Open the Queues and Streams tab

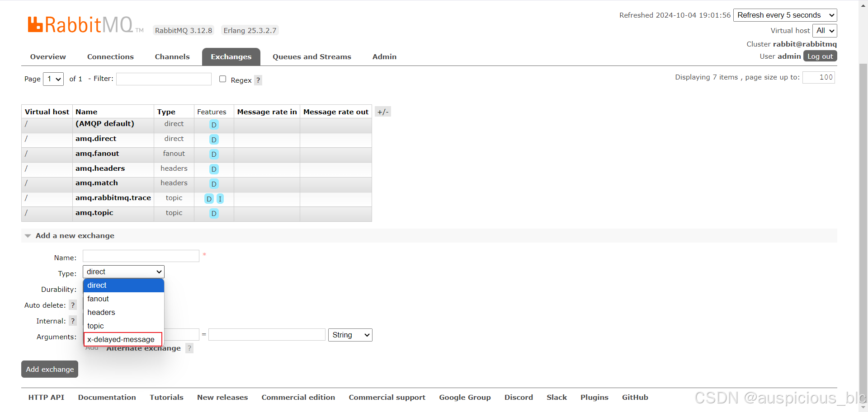click(312, 56)
